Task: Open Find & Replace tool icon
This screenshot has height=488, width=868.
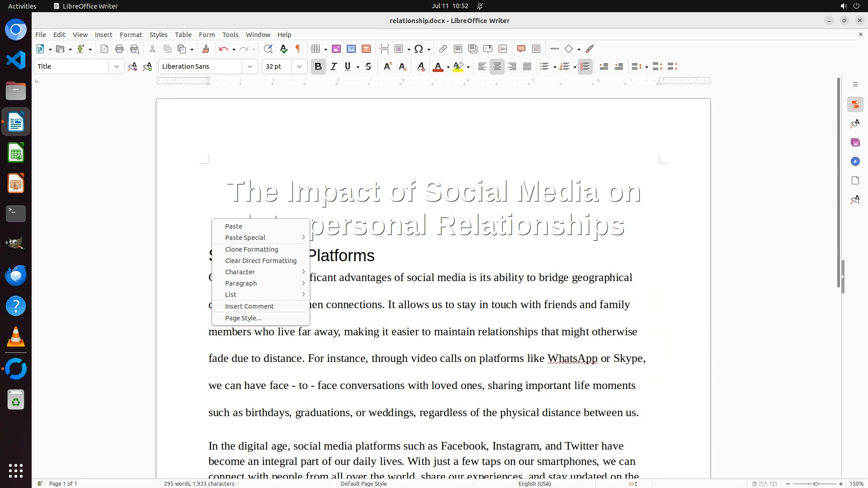Action: (x=268, y=49)
